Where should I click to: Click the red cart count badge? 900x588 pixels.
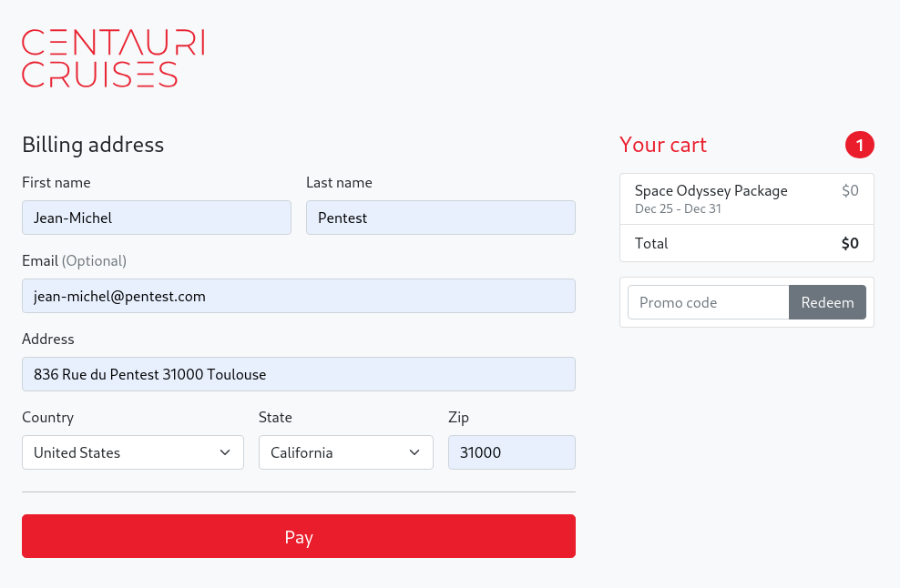tap(859, 145)
